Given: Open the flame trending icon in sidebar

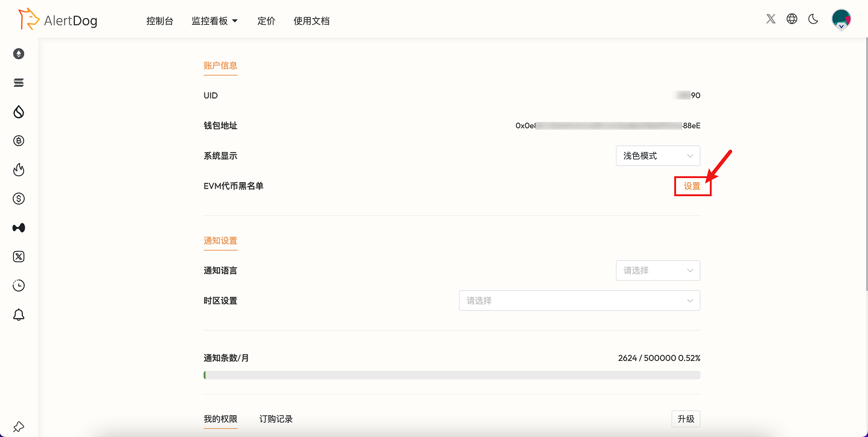Looking at the screenshot, I should click(x=18, y=170).
